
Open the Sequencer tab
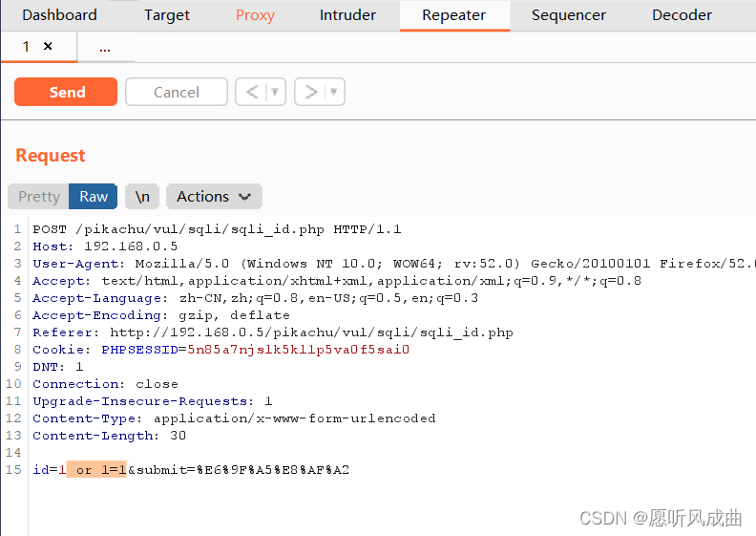[x=569, y=15]
